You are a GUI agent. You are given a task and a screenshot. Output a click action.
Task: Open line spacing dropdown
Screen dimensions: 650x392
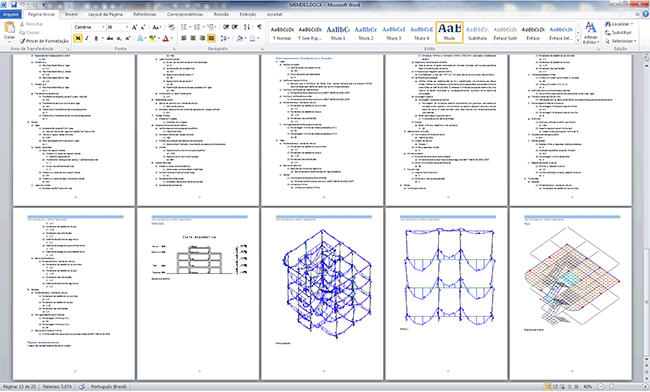coord(225,38)
